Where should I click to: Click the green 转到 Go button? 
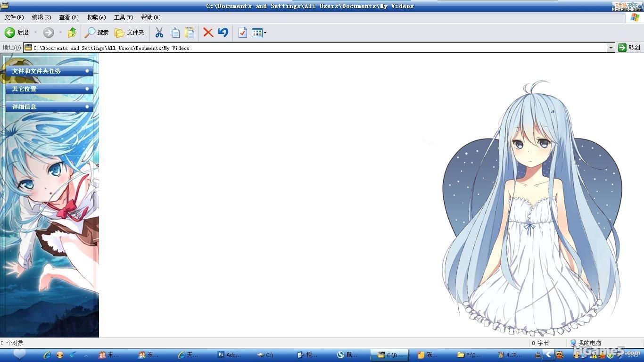point(629,48)
